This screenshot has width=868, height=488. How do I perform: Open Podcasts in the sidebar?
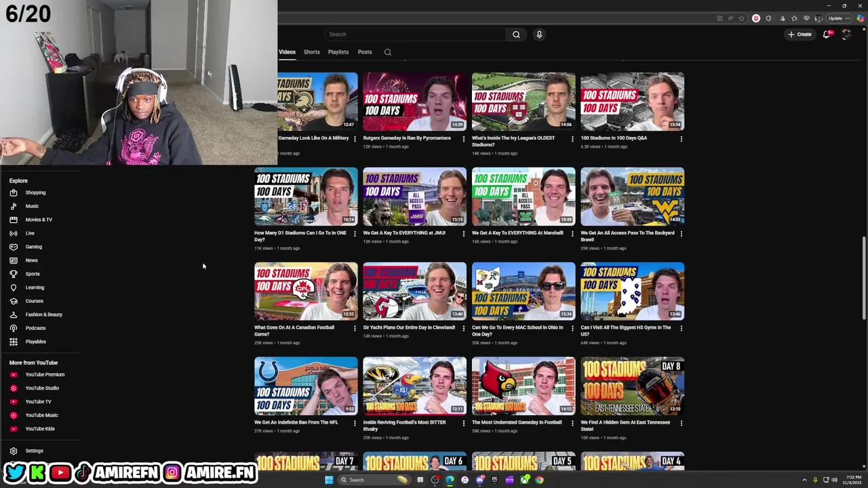click(x=35, y=328)
